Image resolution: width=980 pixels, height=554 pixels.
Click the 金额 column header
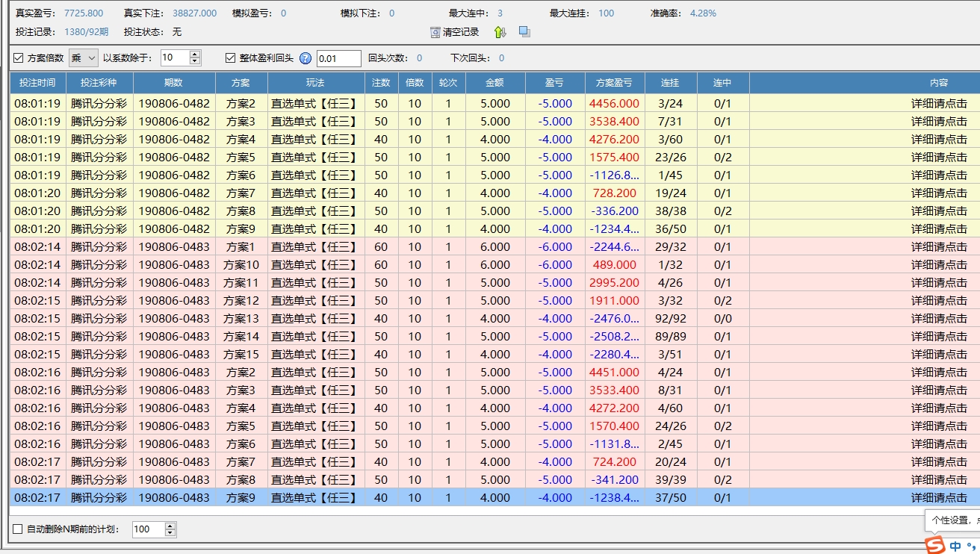(x=495, y=83)
